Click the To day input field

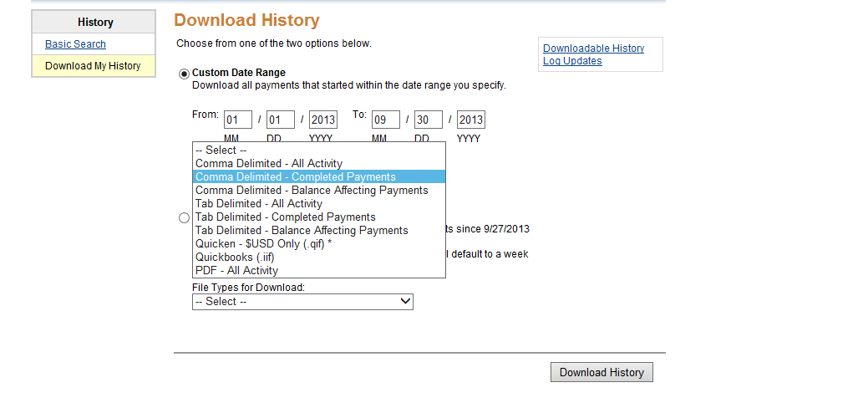click(429, 120)
